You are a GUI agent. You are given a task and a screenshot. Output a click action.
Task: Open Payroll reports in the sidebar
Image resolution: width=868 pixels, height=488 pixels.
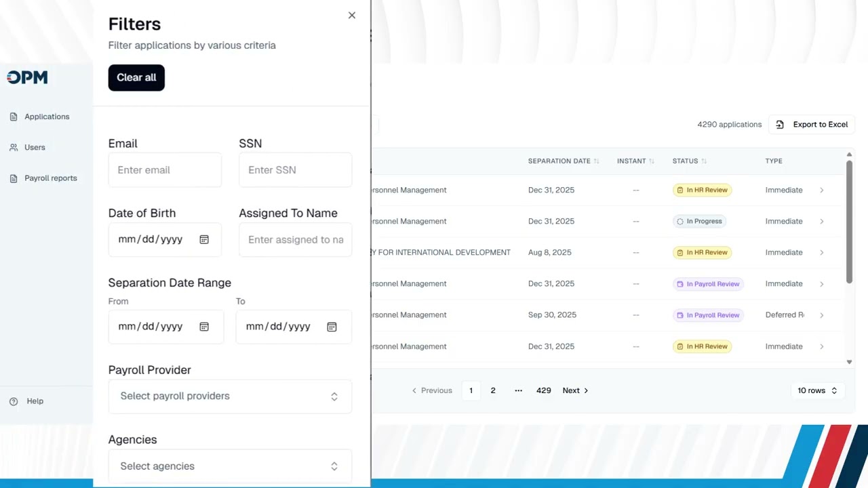pos(51,178)
